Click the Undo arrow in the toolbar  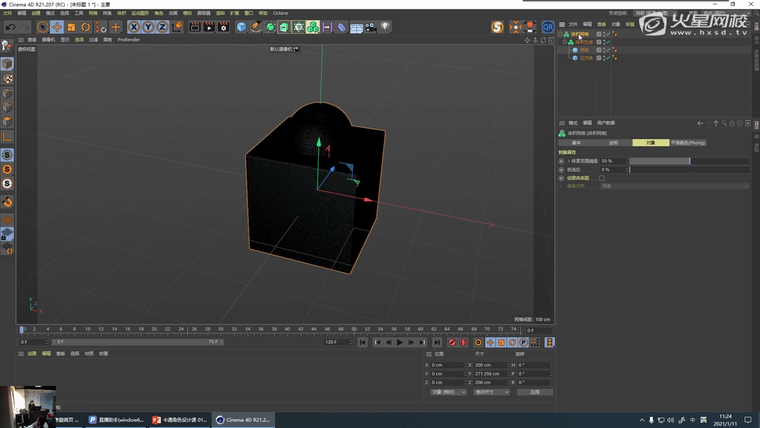[10, 27]
